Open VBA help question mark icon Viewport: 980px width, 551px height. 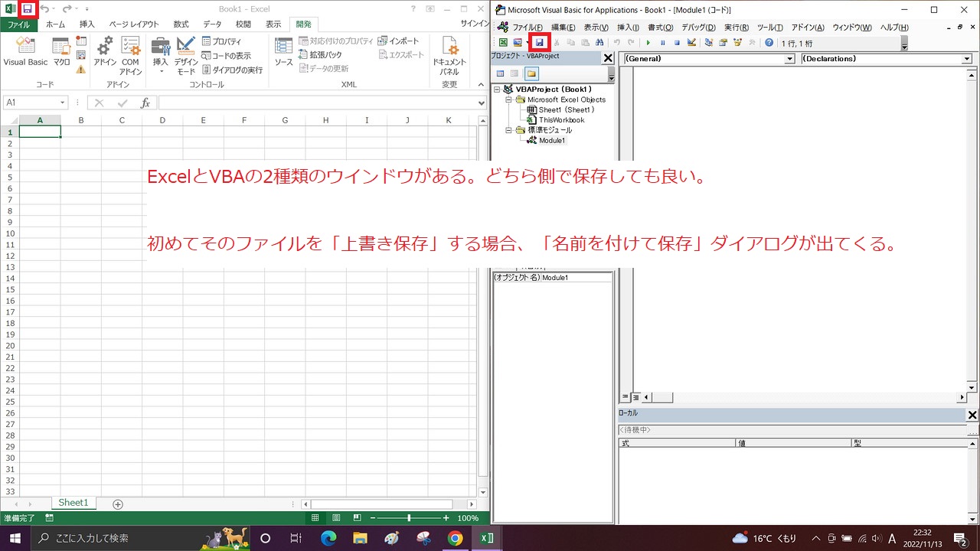click(769, 43)
